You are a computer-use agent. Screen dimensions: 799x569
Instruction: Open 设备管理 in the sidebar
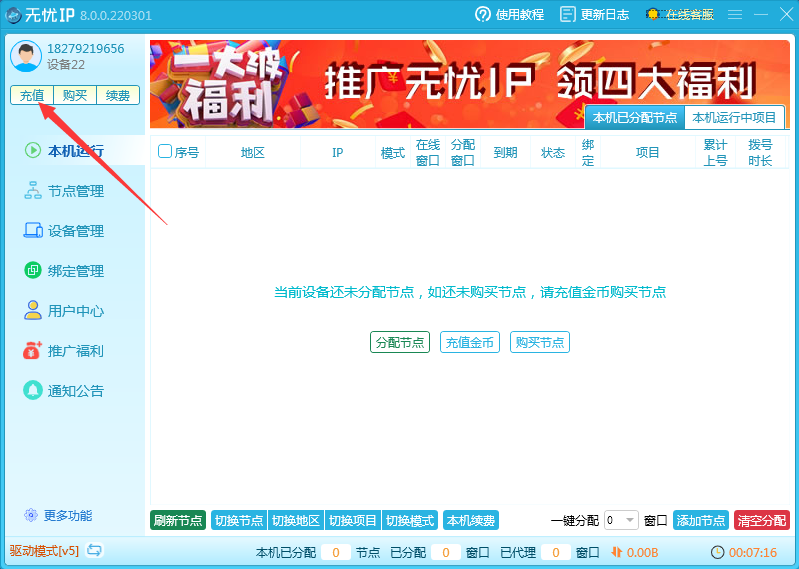pyautogui.click(x=75, y=231)
